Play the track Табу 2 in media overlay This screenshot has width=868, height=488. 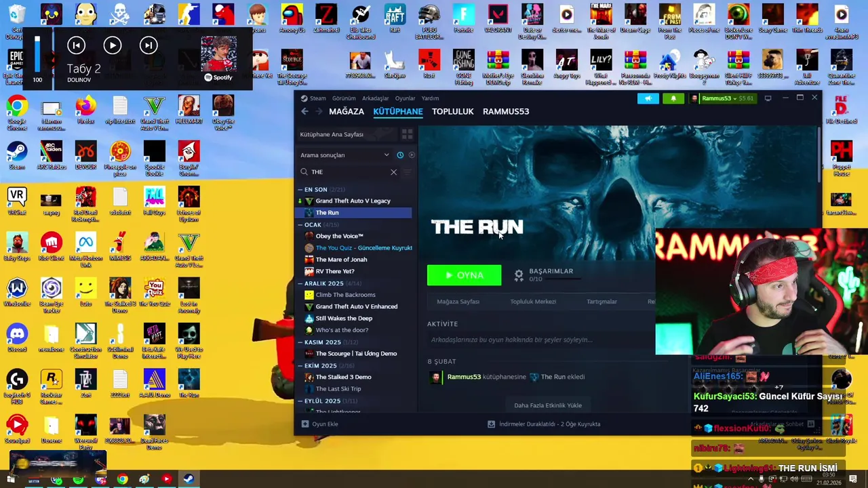coord(112,45)
